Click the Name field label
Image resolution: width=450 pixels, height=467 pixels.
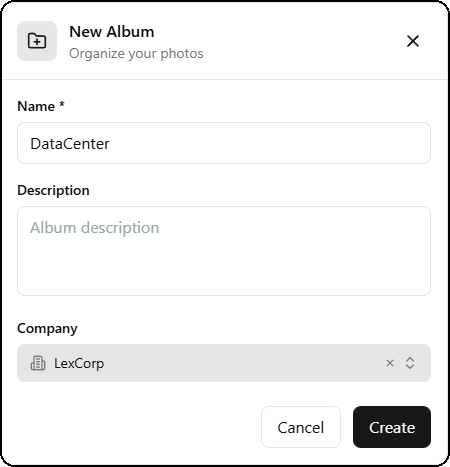point(36,106)
